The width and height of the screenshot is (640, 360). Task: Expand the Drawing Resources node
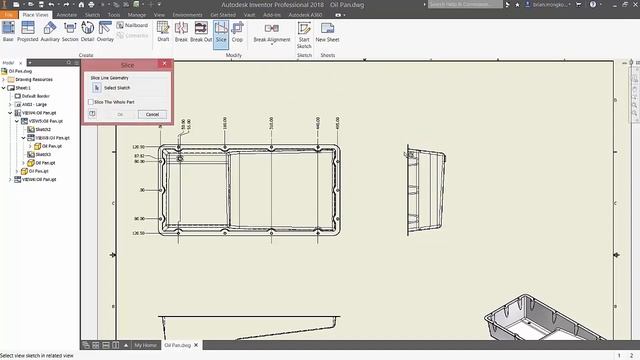click(x=4, y=79)
